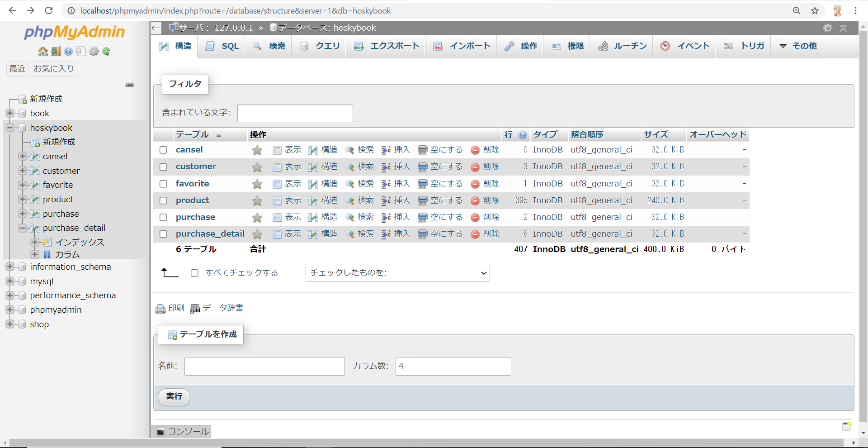868x448 pixels.
Task: Check the favorite table checkbox
Action: coord(164,184)
